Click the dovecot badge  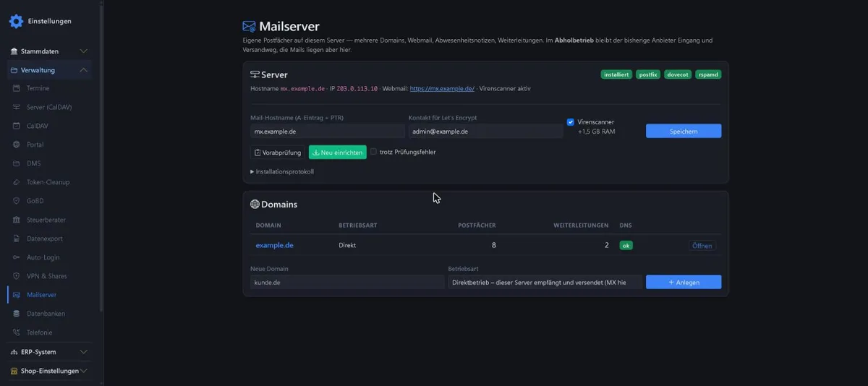click(x=678, y=74)
